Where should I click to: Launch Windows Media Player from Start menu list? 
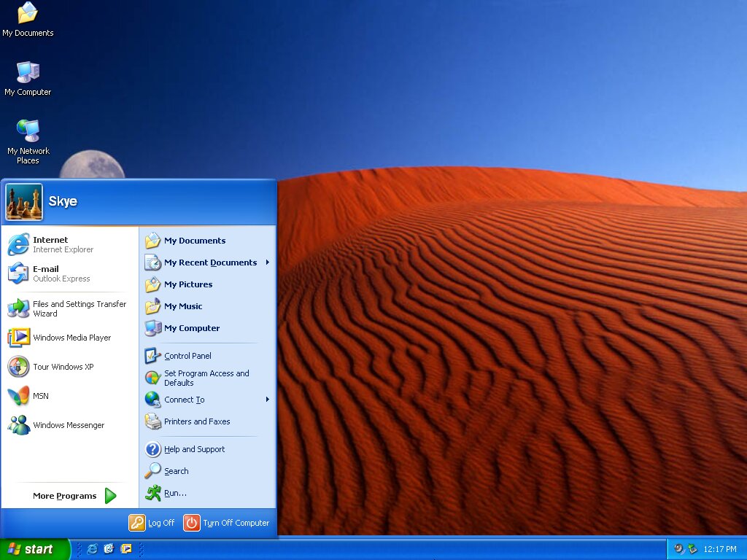point(69,338)
